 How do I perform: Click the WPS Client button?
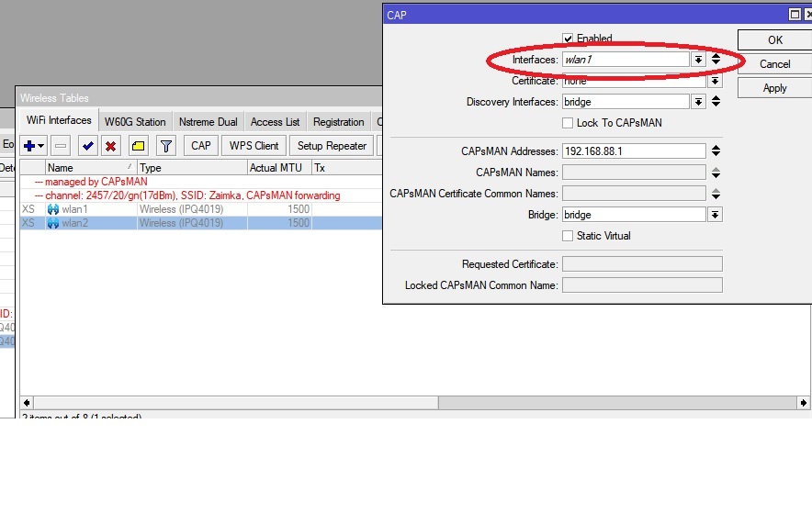coord(254,146)
